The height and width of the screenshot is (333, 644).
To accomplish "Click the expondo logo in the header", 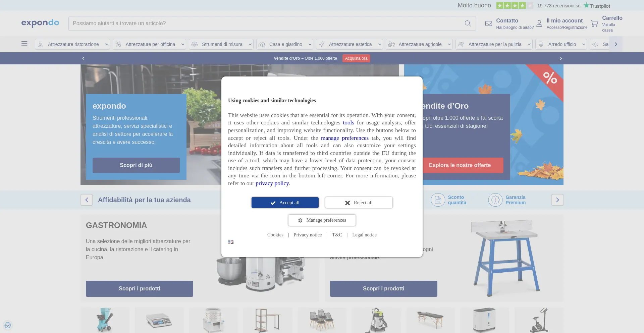I will point(40,23).
